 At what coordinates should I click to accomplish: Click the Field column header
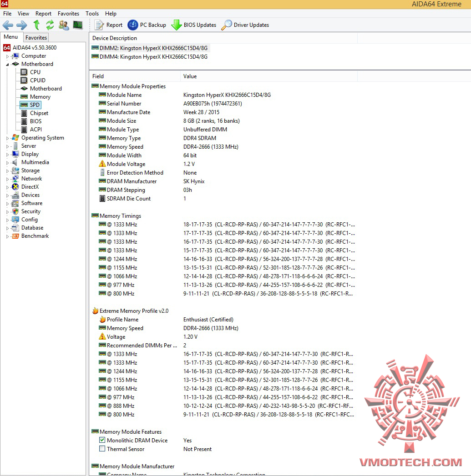135,76
